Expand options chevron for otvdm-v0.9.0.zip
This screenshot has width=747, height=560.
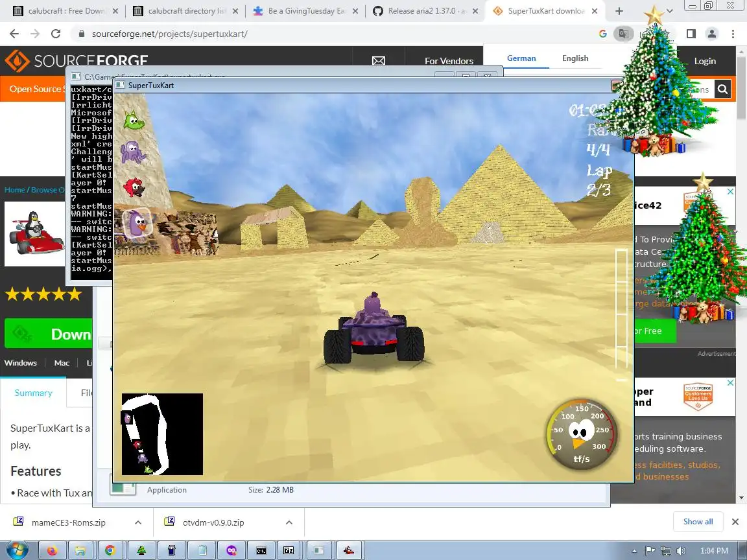coord(289,522)
